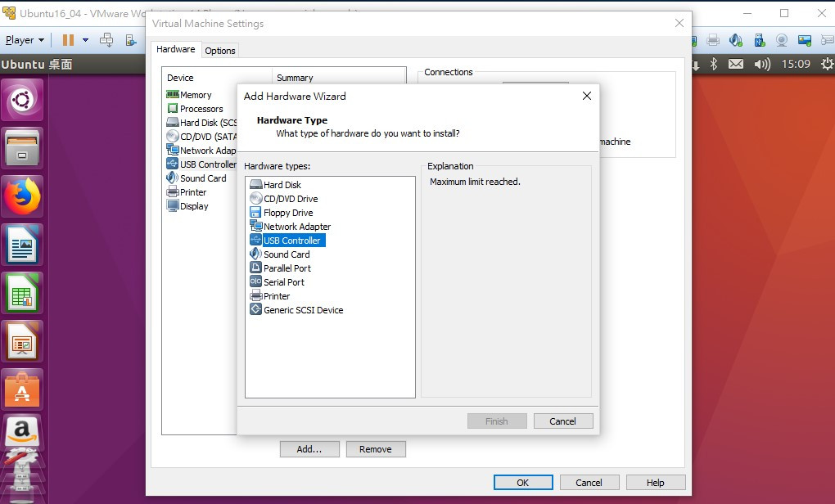Screen dimensions: 835x504
Task: Close the Add Hardware Wizard dialog
Action: click(x=587, y=96)
